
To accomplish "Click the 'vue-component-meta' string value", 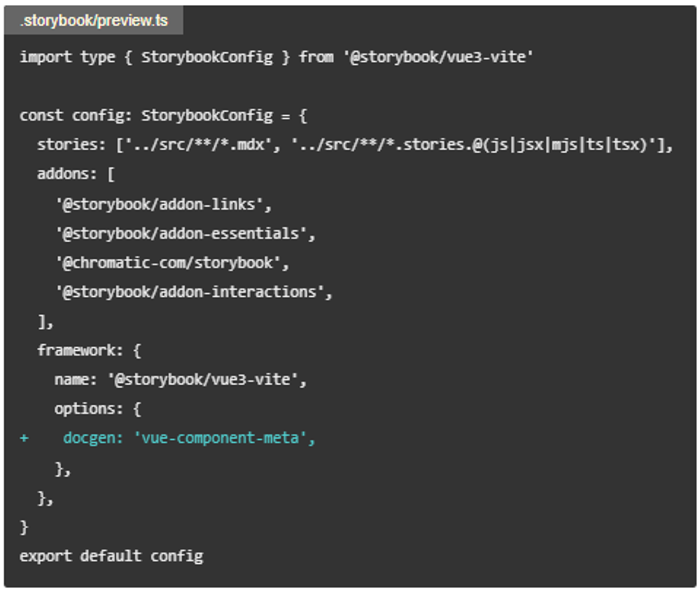I will pyautogui.click(x=221, y=438).
